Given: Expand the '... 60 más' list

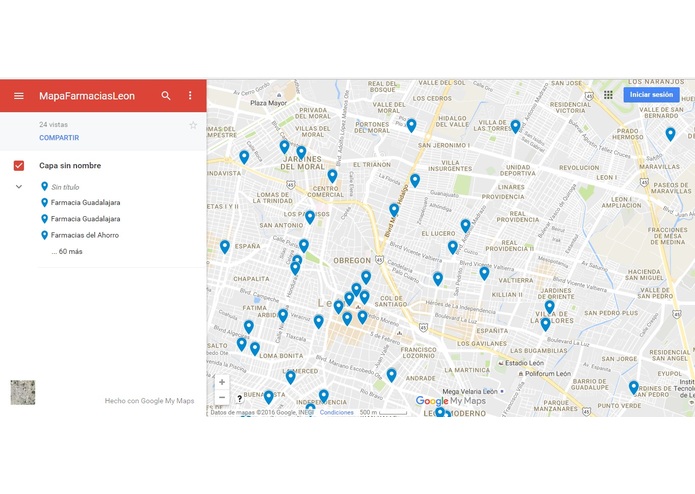Looking at the screenshot, I should (67, 252).
